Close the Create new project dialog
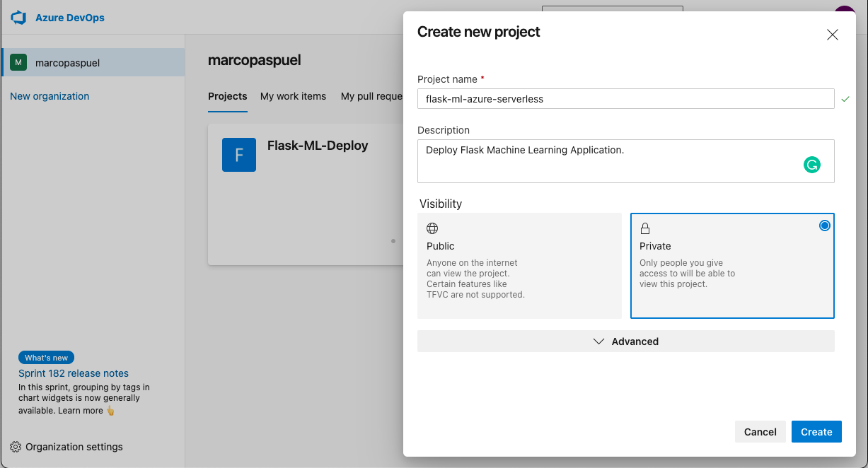 (833, 35)
